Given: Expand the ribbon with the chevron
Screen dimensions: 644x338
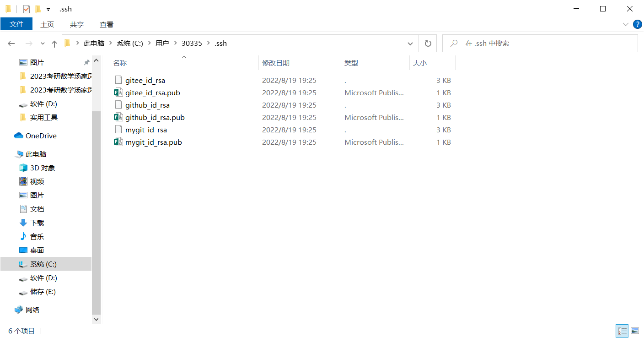Looking at the screenshot, I should click(626, 24).
